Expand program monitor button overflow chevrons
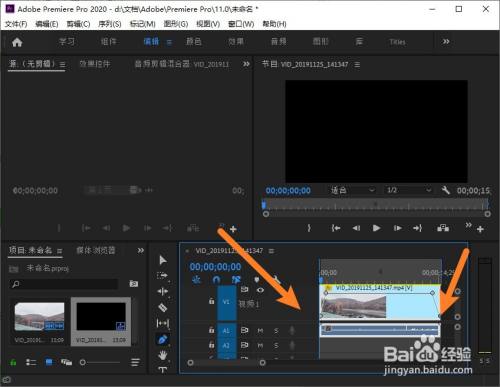This screenshot has height=387, width=500. pyautogui.click(x=468, y=225)
